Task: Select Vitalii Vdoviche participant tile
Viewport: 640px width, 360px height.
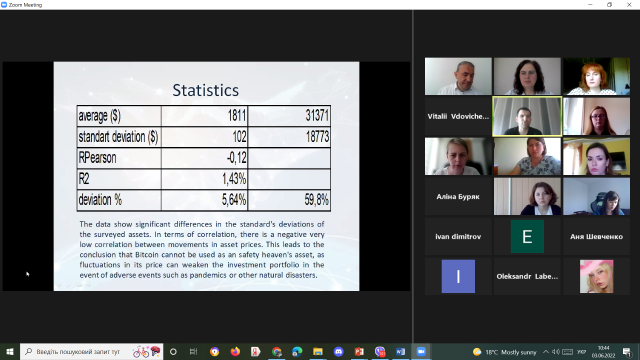Action: pyautogui.click(x=458, y=116)
